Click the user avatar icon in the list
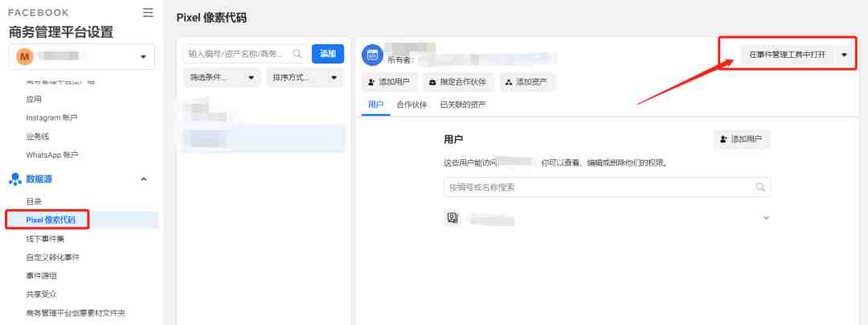Image resolution: width=868 pixels, height=325 pixels. (452, 218)
